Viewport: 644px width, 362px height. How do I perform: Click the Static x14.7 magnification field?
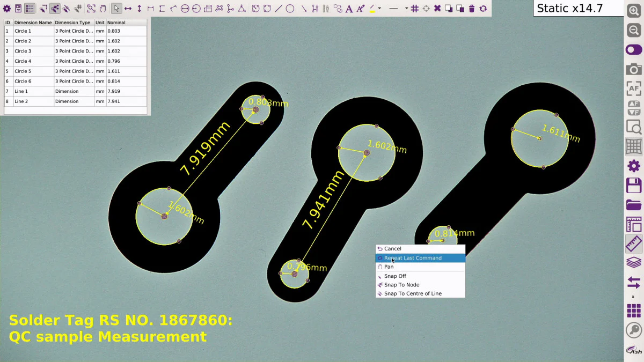(x=579, y=8)
